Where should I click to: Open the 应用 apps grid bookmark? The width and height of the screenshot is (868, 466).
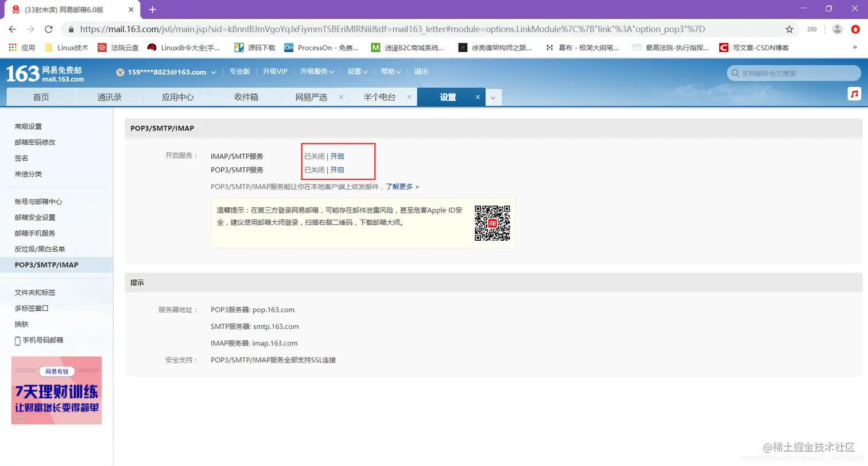point(22,48)
